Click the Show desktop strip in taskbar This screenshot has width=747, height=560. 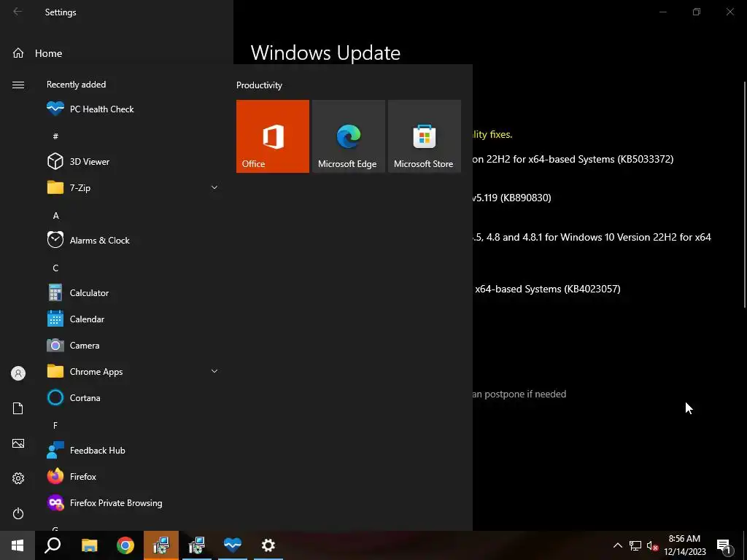745,545
